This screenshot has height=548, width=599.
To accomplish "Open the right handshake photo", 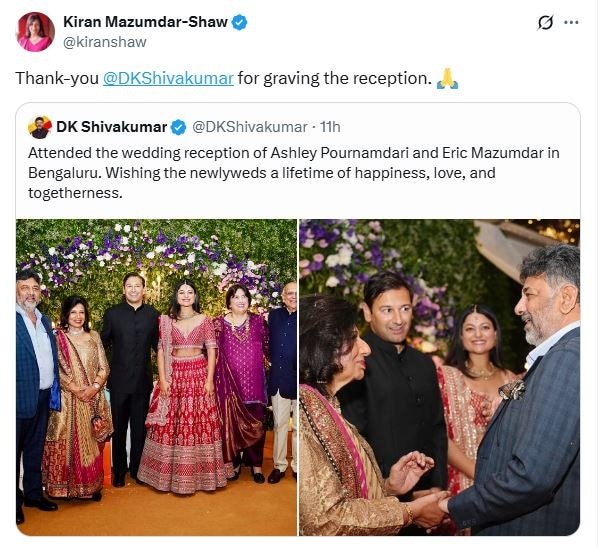I will click(x=440, y=377).
